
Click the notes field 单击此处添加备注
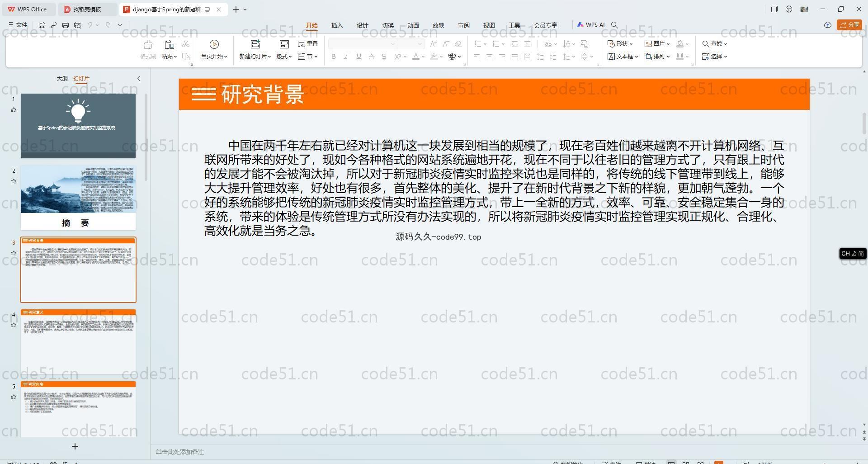point(180,452)
